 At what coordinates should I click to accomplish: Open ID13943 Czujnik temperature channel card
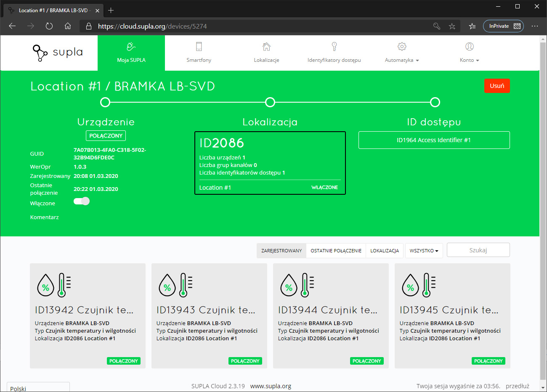pyautogui.click(x=209, y=316)
